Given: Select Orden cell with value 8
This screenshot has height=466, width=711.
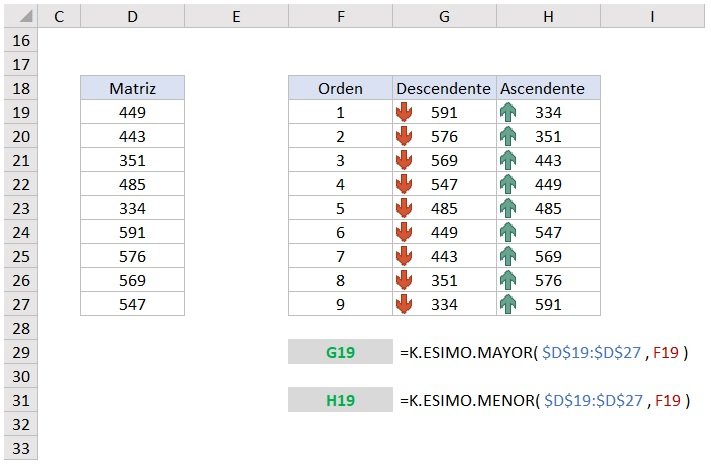Looking at the screenshot, I should coord(341,280).
